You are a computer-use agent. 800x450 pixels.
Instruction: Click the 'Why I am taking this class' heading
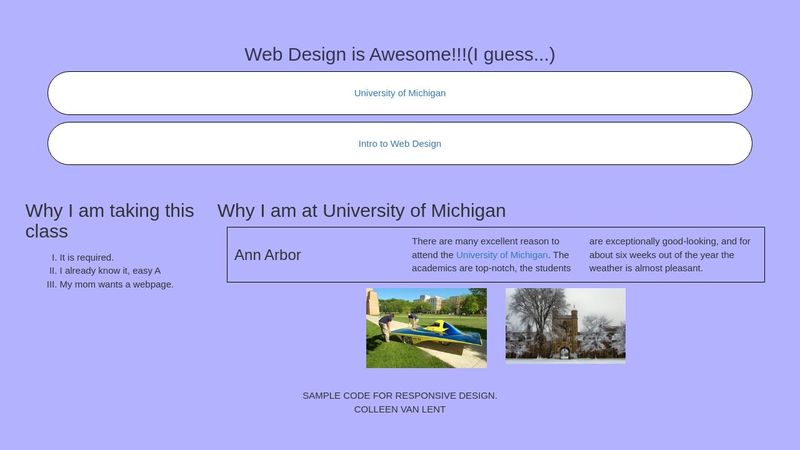[110, 220]
